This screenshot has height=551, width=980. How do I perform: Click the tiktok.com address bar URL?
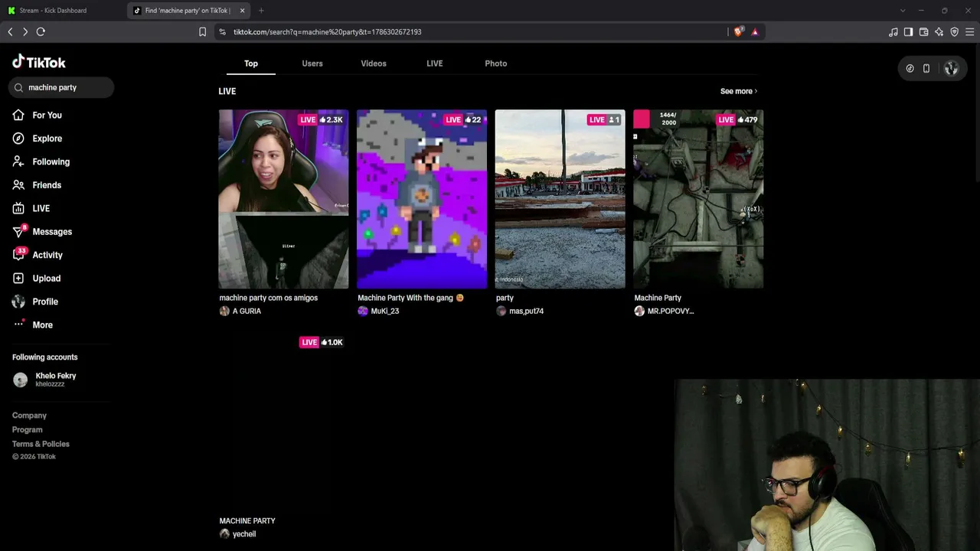(x=328, y=32)
